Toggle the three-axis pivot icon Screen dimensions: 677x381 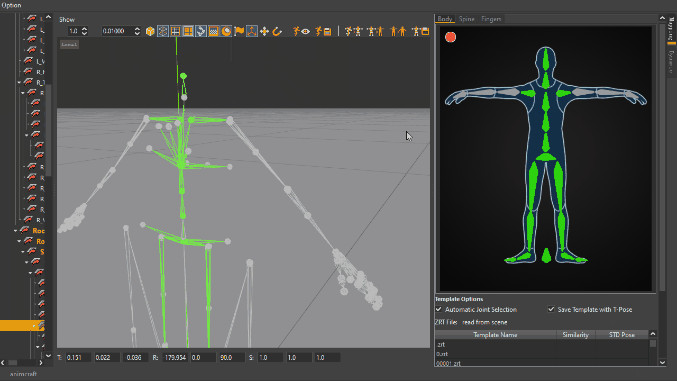(x=252, y=31)
